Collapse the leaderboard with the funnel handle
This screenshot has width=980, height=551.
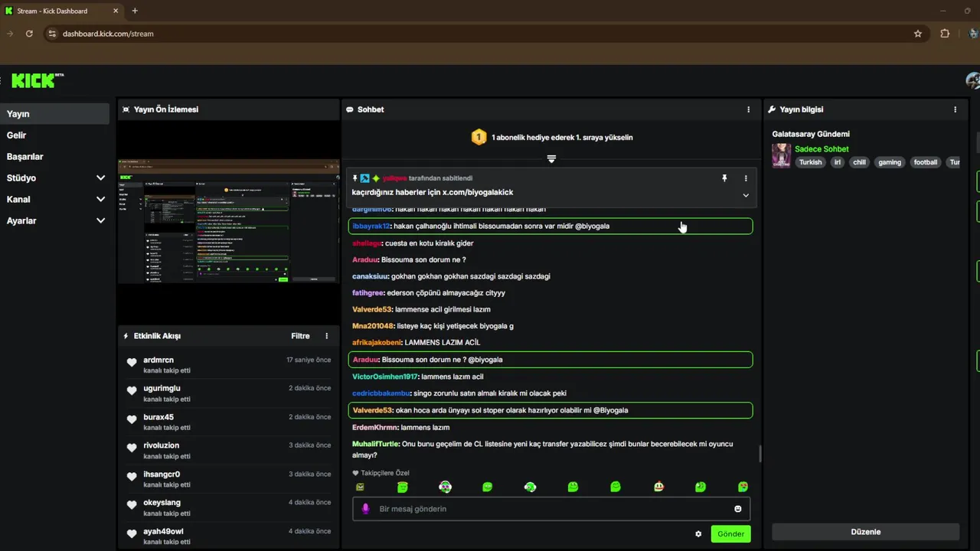(551, 158)
